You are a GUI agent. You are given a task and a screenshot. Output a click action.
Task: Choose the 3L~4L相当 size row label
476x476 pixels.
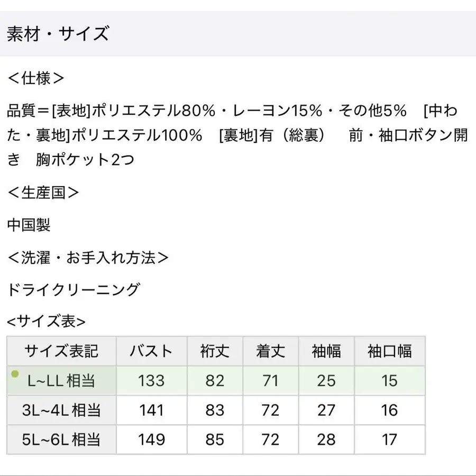click(62, 410)
